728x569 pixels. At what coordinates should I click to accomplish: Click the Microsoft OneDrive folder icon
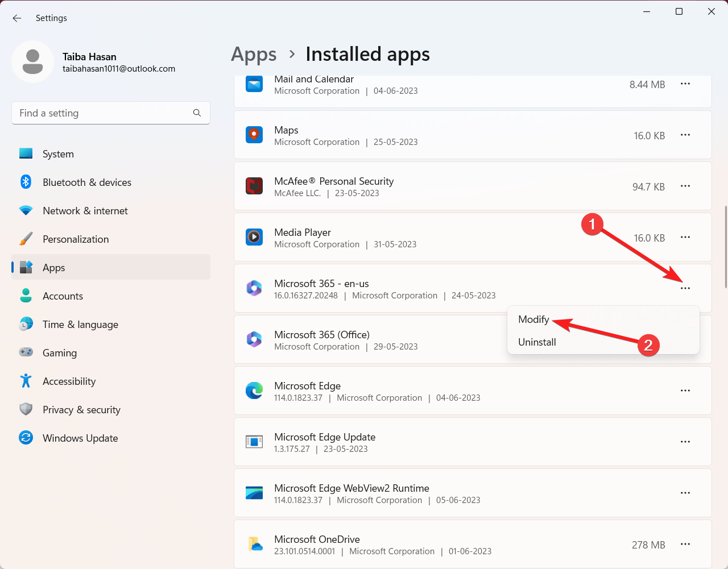[254, 544]
